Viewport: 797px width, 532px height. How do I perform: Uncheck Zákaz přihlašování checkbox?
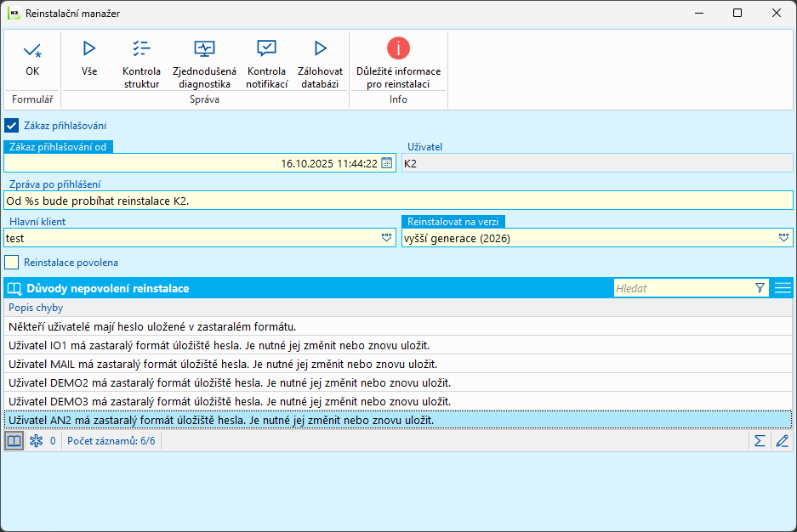tap(12, 125)
